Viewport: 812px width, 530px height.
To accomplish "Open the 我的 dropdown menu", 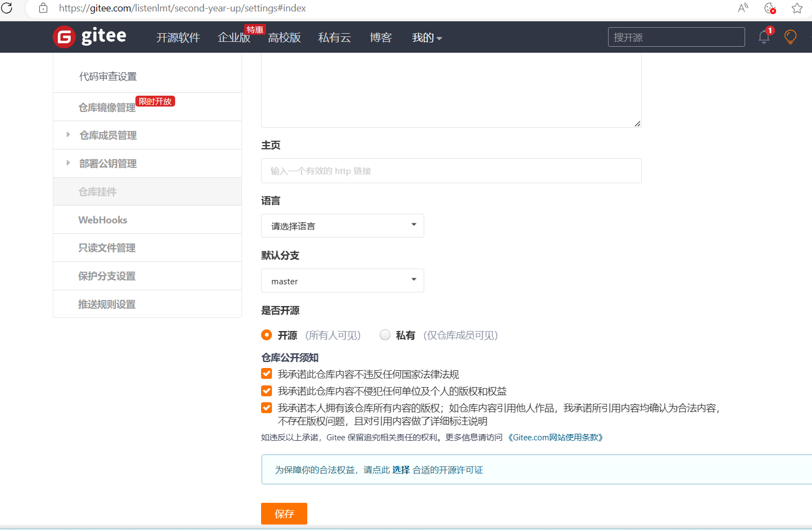I will tap(427, 38).
